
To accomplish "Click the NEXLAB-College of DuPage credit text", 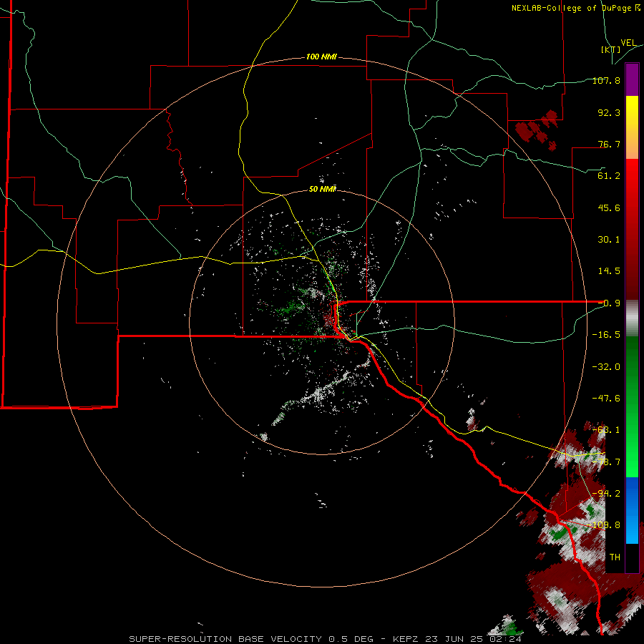I will pyautogui.click(x=576, y=8).
